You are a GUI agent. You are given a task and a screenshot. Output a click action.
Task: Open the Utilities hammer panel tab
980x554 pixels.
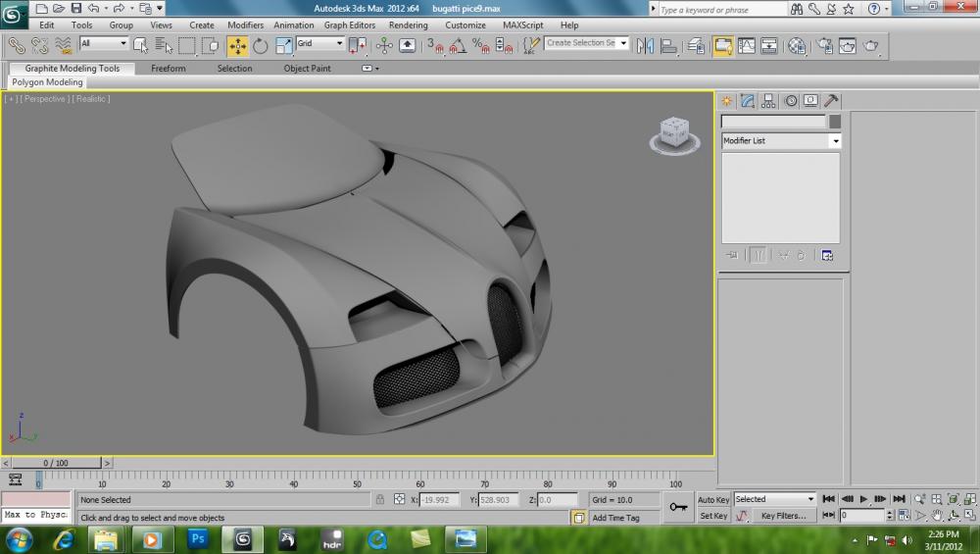pyautogui.click(x=831, y=101)
